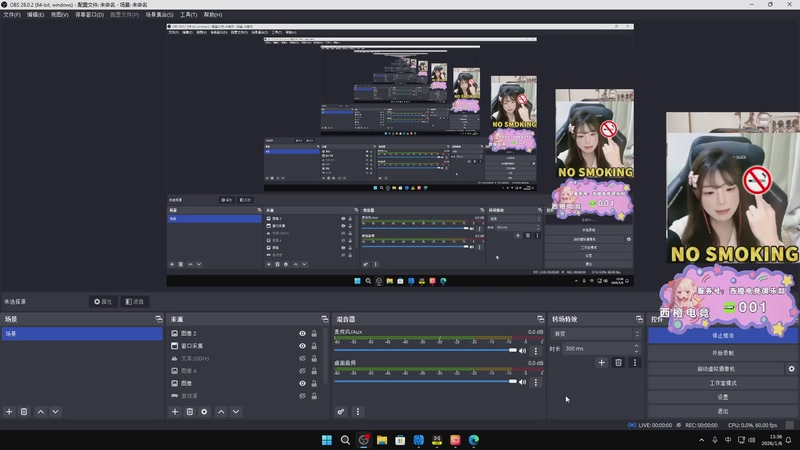
Task: Open Windows taskbar search
Action: [345, 440]
